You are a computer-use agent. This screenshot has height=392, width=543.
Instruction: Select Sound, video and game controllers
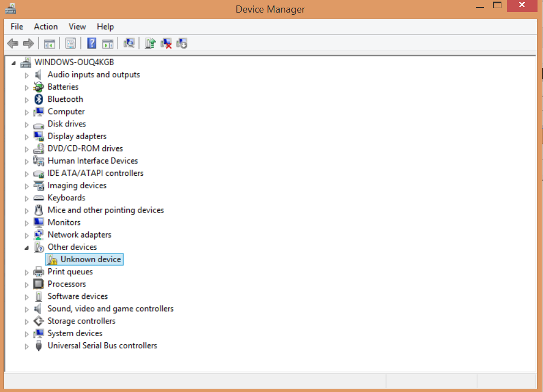[111, 309]
